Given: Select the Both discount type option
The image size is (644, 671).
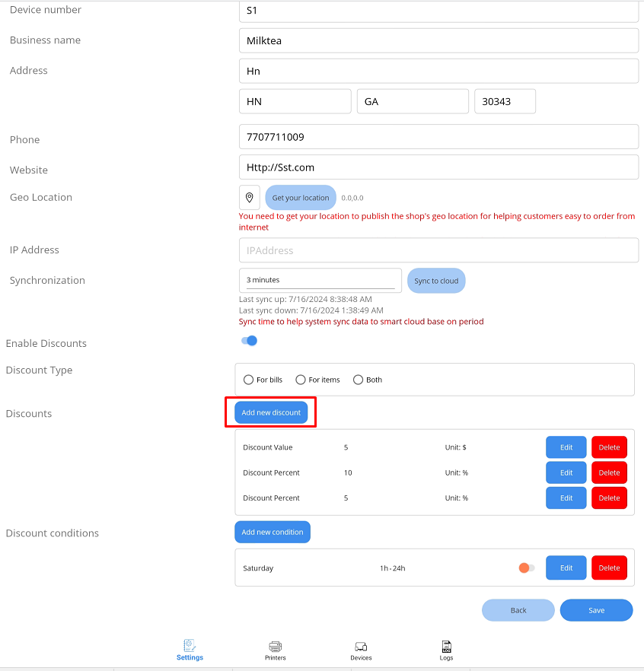Looking at the screenshot, I should click(x=358, y=380).
